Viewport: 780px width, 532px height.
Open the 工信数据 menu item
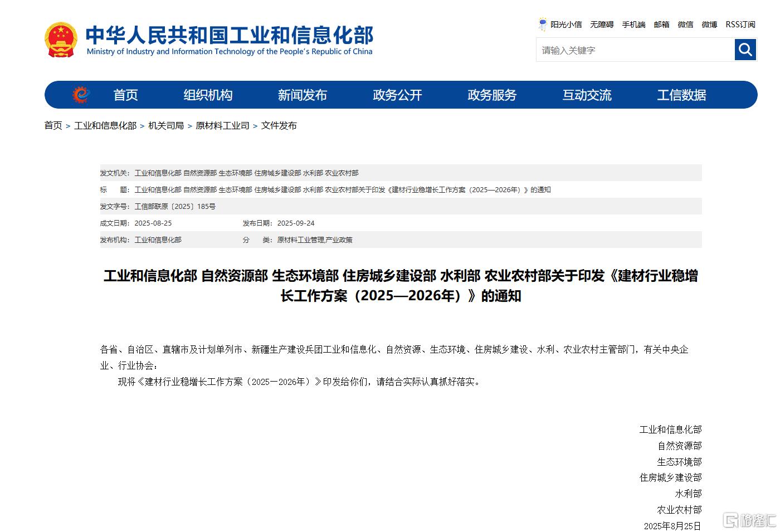pos(681,95)
